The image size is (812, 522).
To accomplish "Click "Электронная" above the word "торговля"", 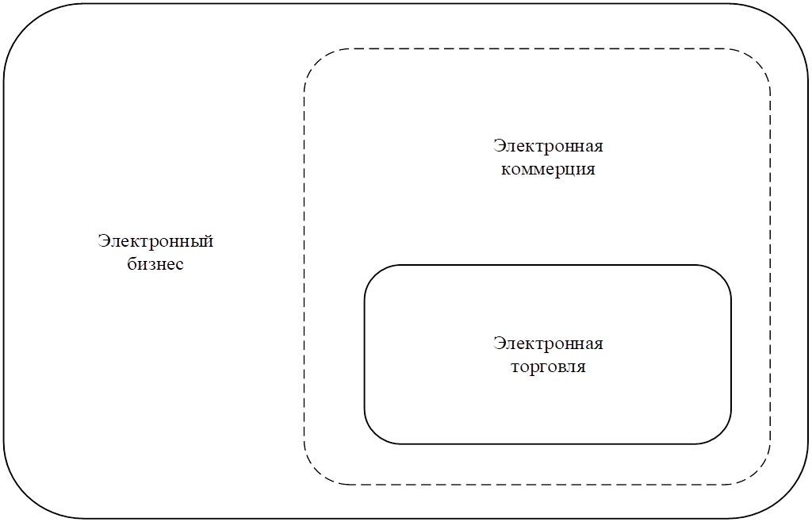I will [x=548, y=344].
